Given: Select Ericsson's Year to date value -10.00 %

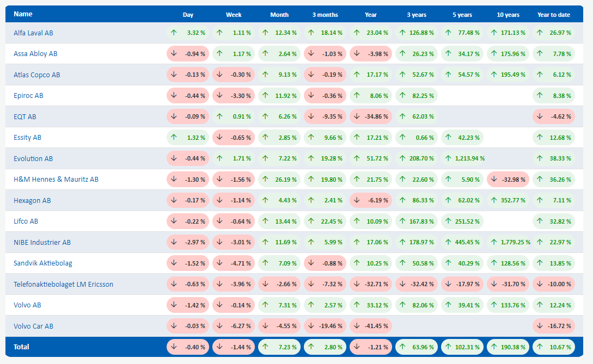Looking at the screenshot, I should (x=559, y=284).
